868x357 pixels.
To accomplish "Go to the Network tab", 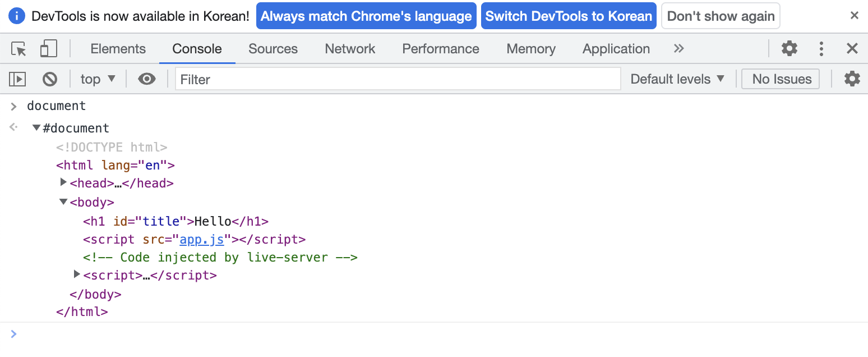I will pos(350,49).
